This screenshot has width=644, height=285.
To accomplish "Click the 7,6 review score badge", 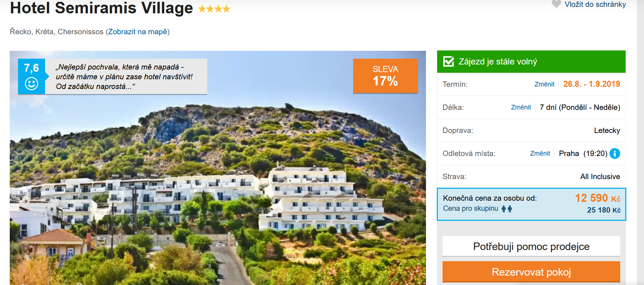I will 31,68.
